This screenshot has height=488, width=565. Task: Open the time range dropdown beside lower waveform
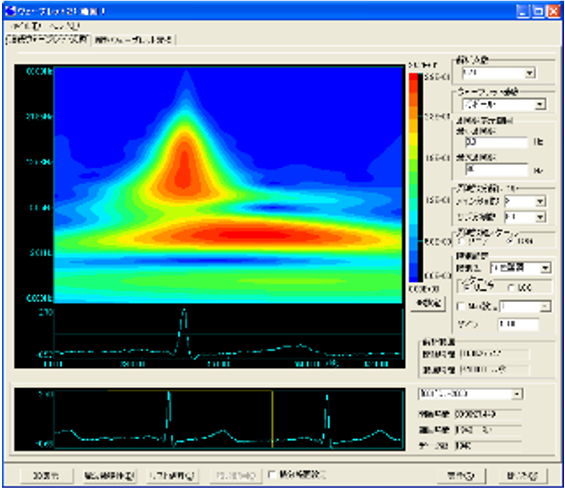pos(471,394)
